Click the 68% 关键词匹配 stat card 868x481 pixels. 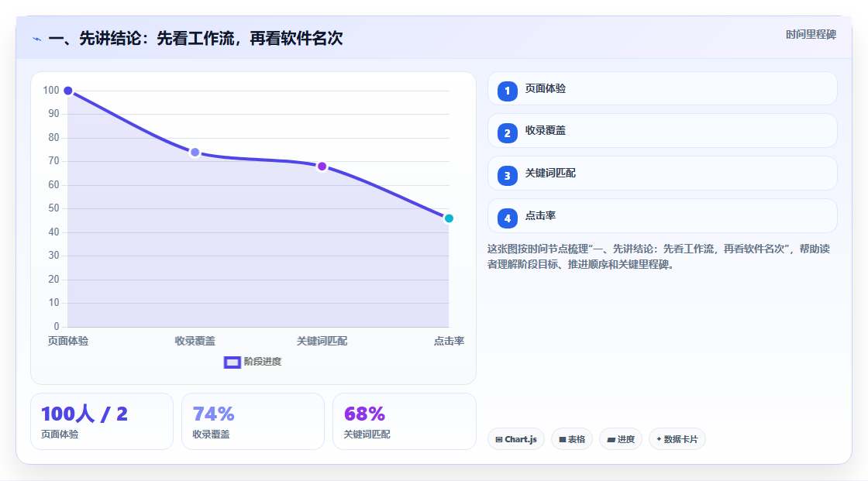[404, 421]
